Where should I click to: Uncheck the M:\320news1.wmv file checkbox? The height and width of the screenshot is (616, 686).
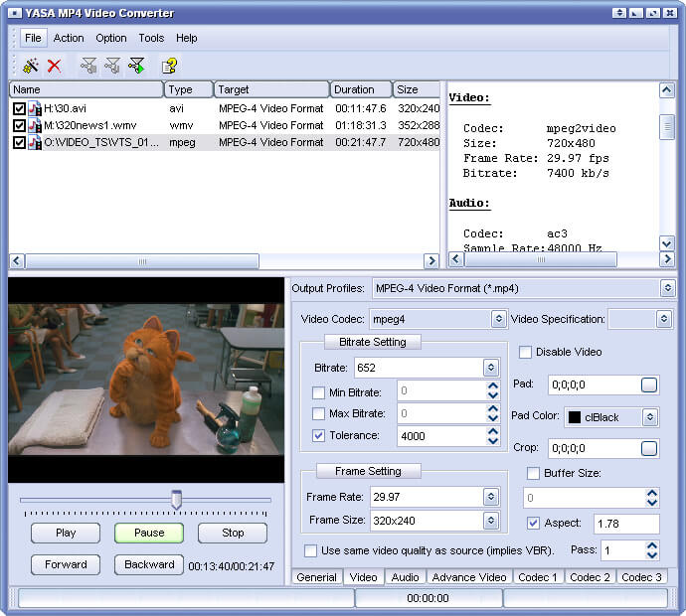(19, 125)
